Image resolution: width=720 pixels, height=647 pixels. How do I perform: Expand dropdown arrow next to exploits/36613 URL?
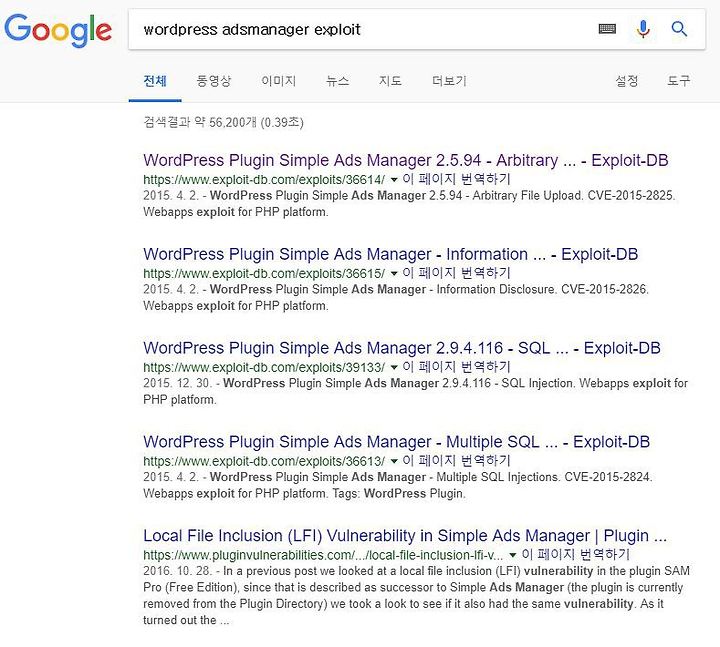(x=394, y=461)
